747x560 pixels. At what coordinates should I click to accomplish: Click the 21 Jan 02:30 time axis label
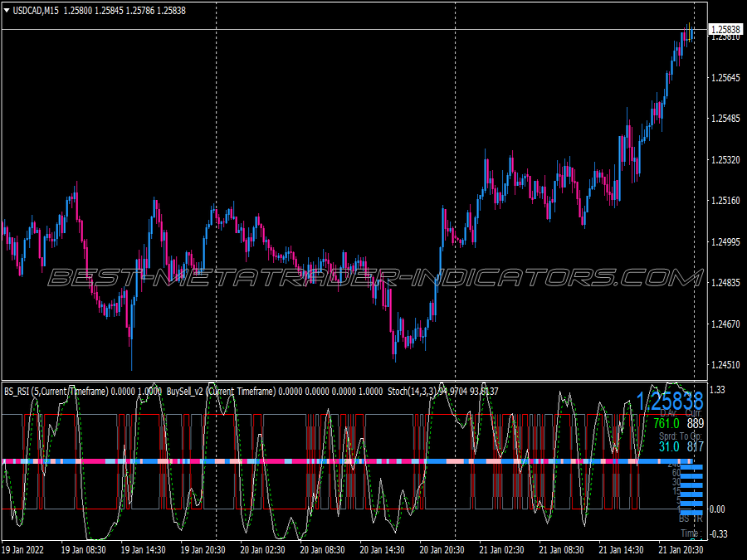(x=501, y=549)
